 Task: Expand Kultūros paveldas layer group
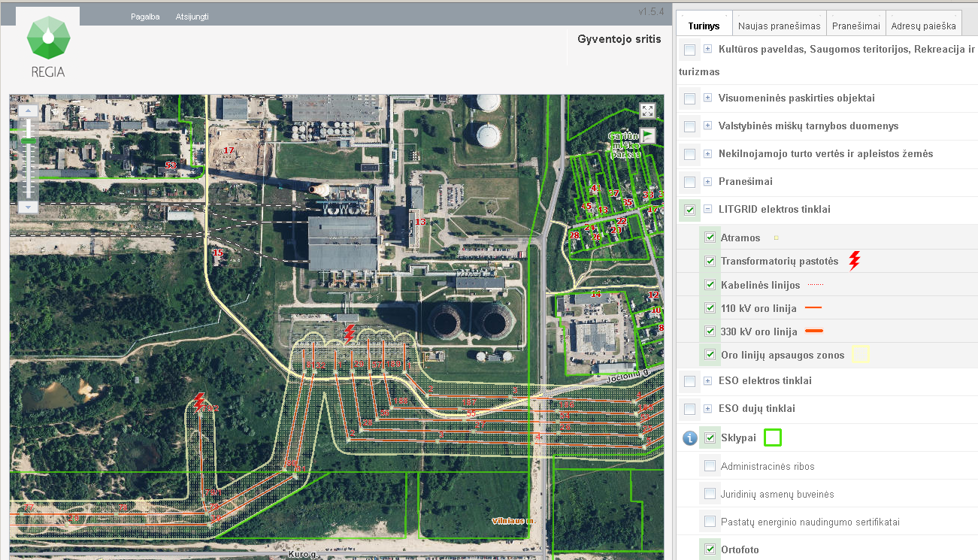coord(707,50)
